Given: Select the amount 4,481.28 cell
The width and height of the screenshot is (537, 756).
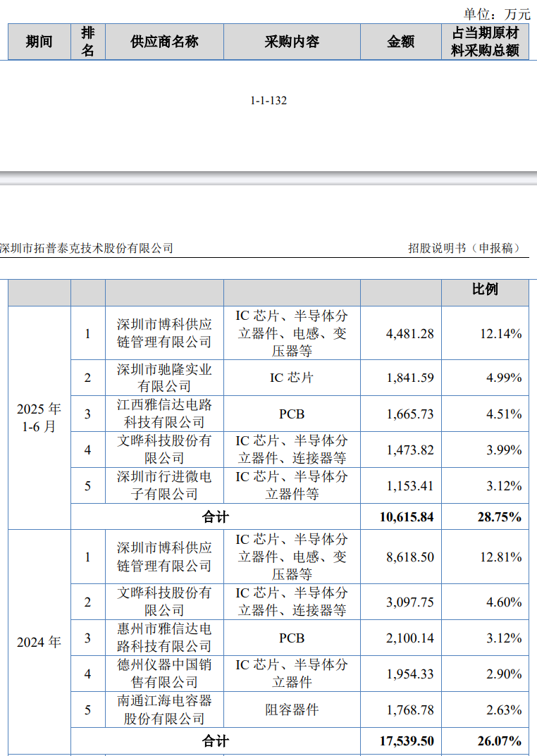Looking at the screenshot, I should pyautogui.click(x=409, y=333).
